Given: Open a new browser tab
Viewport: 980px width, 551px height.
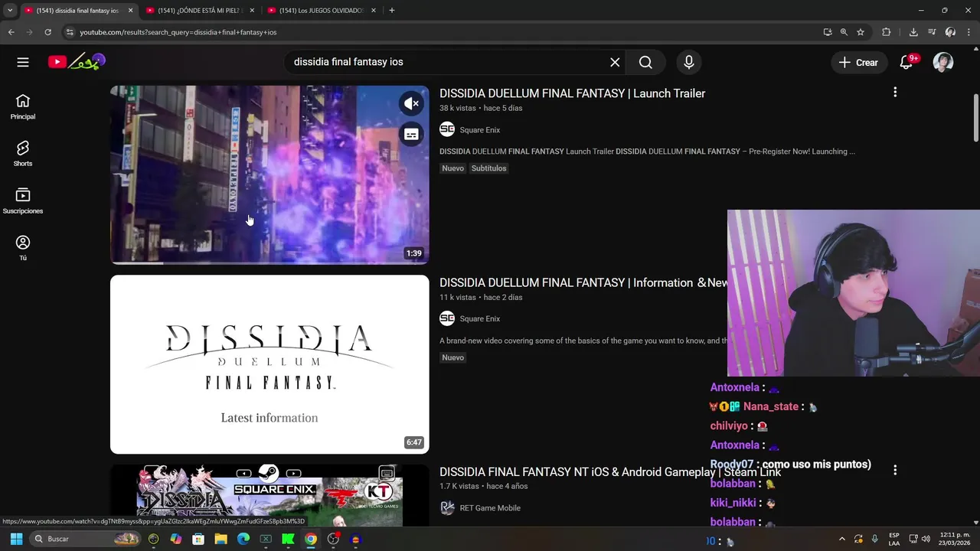Looking at the screenshot, I should (x=392, y=11).
